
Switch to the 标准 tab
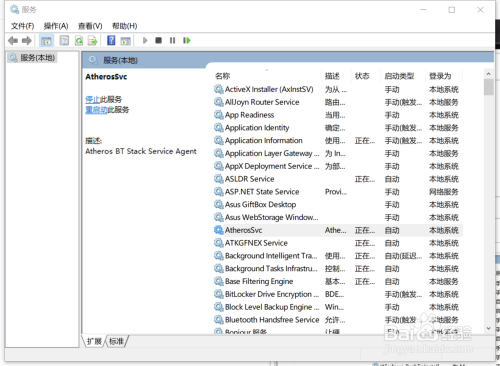click(116, 341)
